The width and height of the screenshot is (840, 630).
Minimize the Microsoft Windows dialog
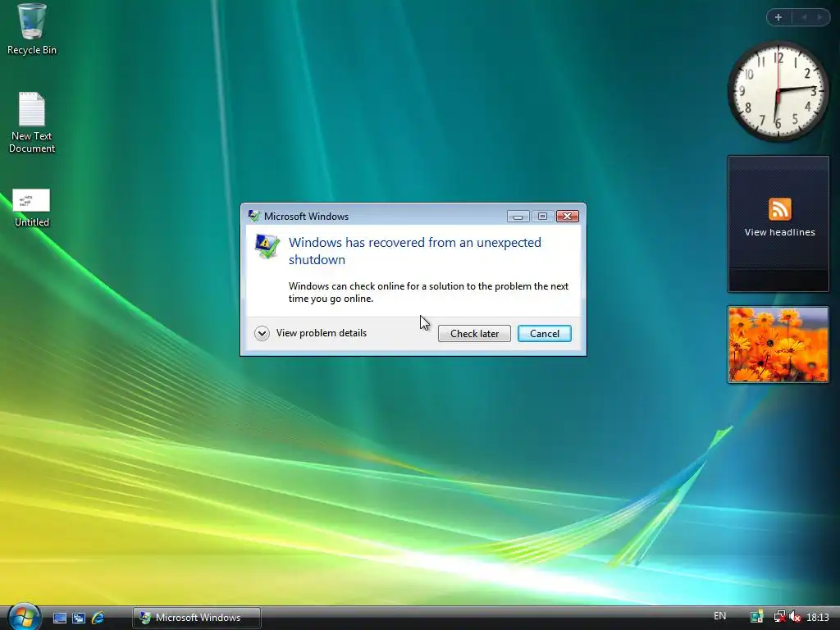click(518, 216)
